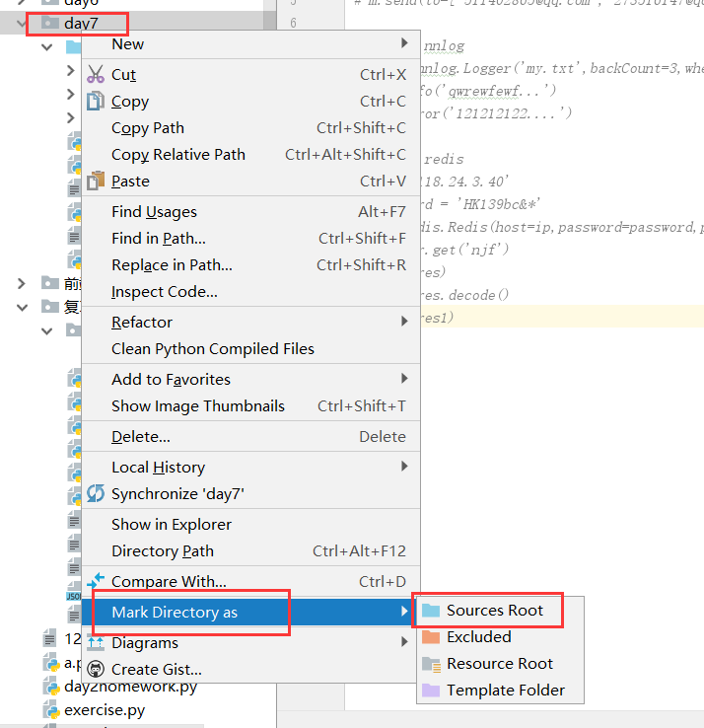Click the orange Excluded folder icon
704x728 pixels.
[431, 636]
